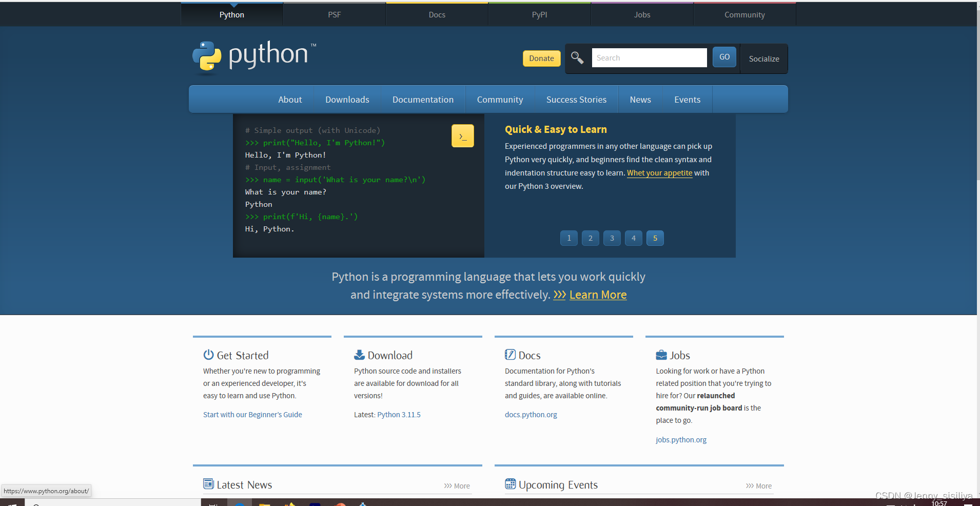
Task: Click the Upcoming Events heading
Action: pyautogui.click(x=558, y=485)
